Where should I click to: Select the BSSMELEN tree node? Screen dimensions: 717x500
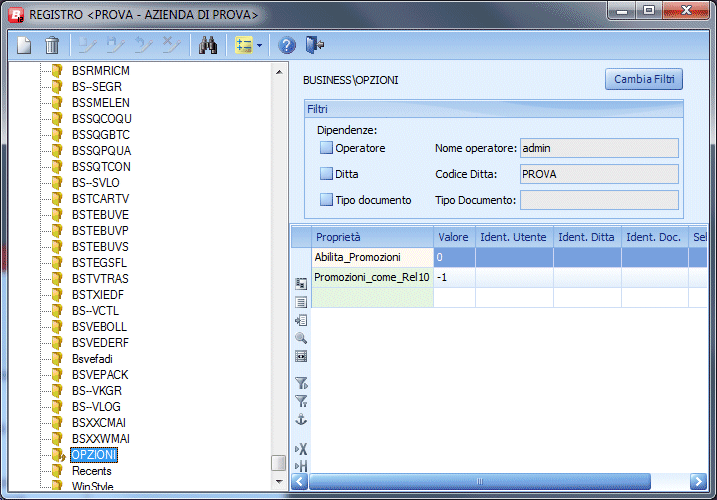pos(101,102)
